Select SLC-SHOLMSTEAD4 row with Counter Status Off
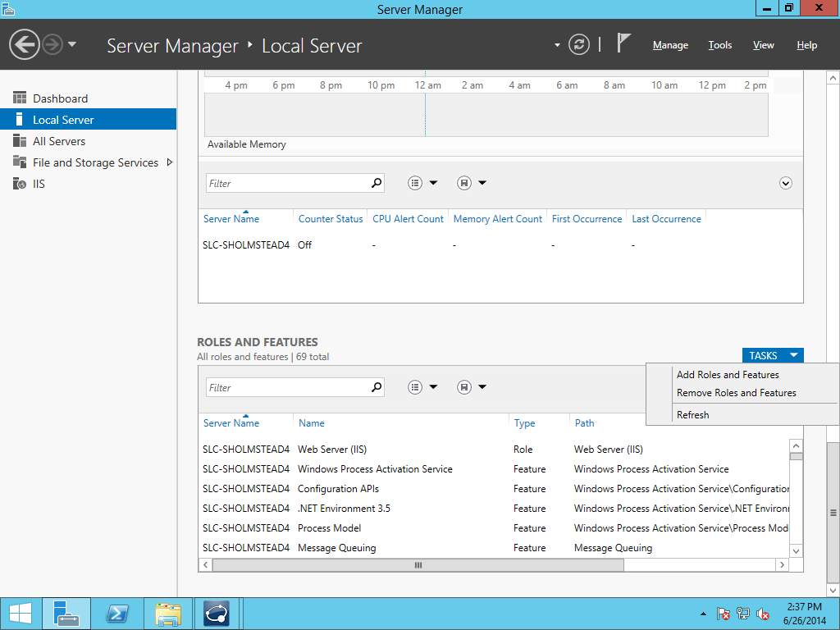The width and height of the screenshot is (840, 630). point(500,244)
